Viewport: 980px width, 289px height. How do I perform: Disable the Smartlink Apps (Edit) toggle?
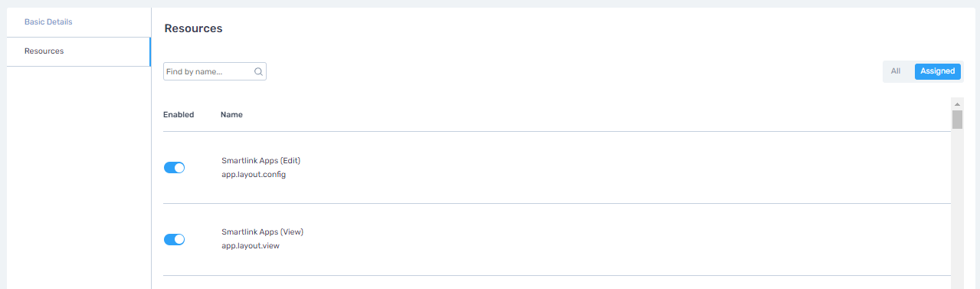point(175,167)
